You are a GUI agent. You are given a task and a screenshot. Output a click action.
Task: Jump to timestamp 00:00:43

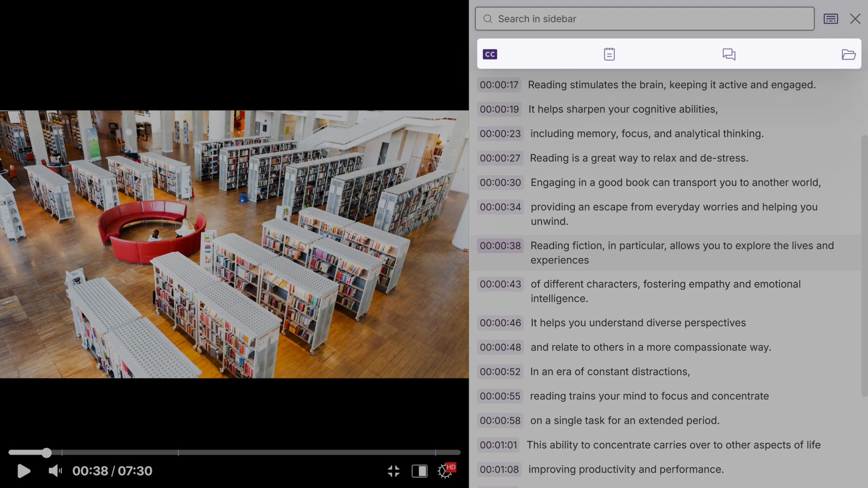[x=500, y=284]
